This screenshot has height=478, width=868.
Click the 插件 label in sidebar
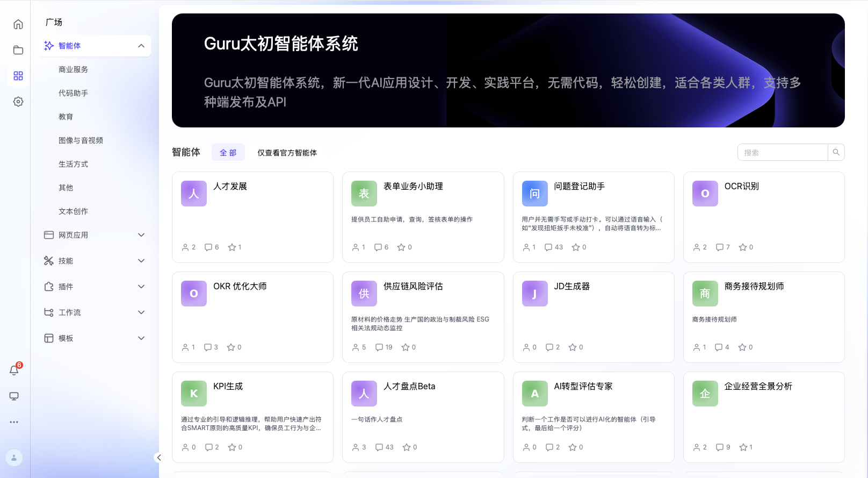coord(66,287)
